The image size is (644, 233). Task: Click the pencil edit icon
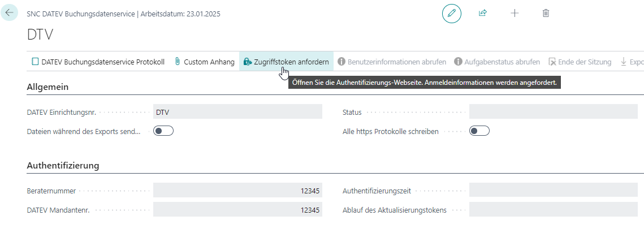pos(451,13)
